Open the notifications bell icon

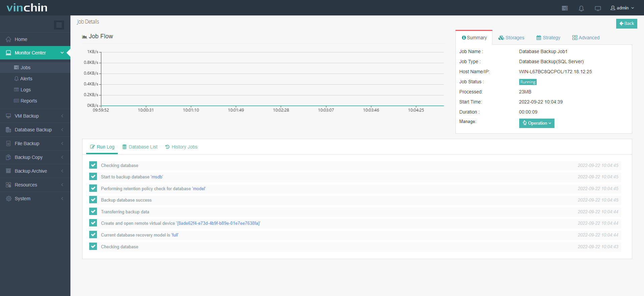click(x=581, y=8)
